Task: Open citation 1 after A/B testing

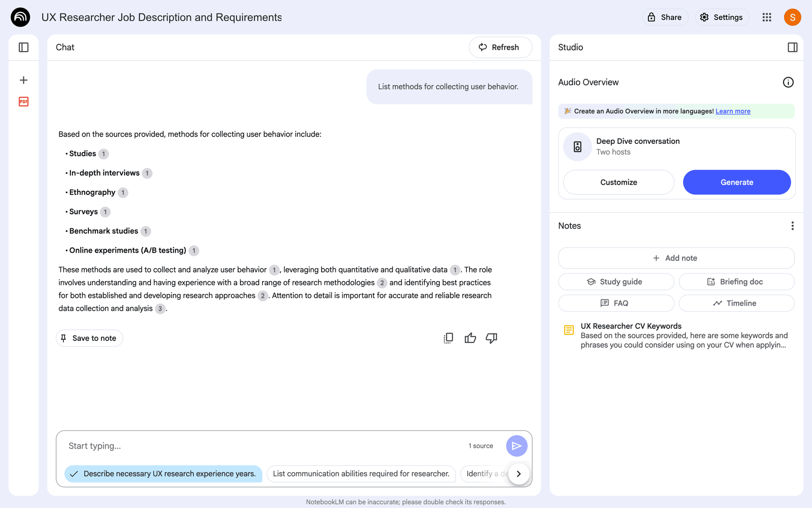Action: point(194,251)
